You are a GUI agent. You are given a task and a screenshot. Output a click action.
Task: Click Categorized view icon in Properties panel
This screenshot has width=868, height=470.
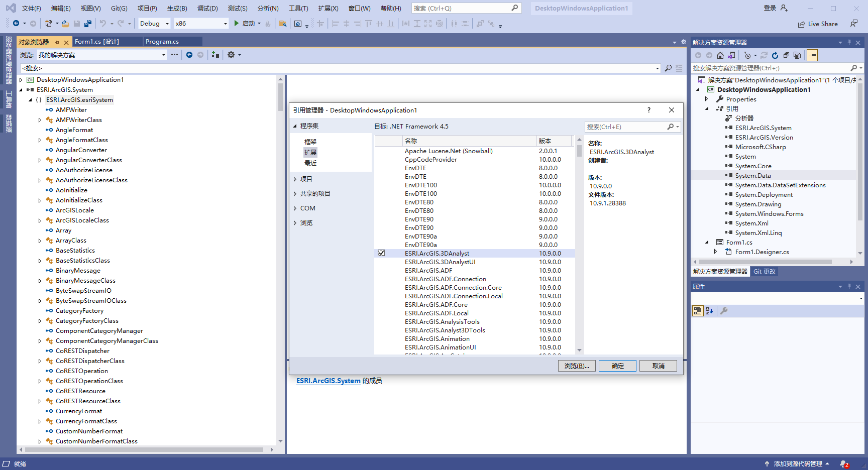click(x=698, y=311)
